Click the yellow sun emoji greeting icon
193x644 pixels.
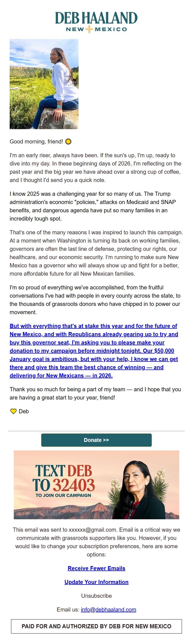[x=68, y=142]
